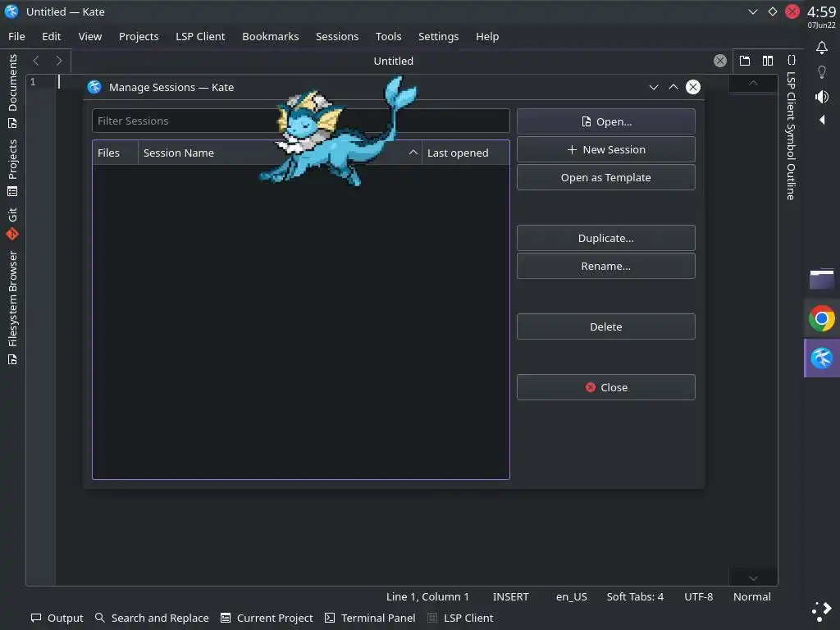Open the en_US dictionary selector
The image size is (840, 630).
pos(572,597)
